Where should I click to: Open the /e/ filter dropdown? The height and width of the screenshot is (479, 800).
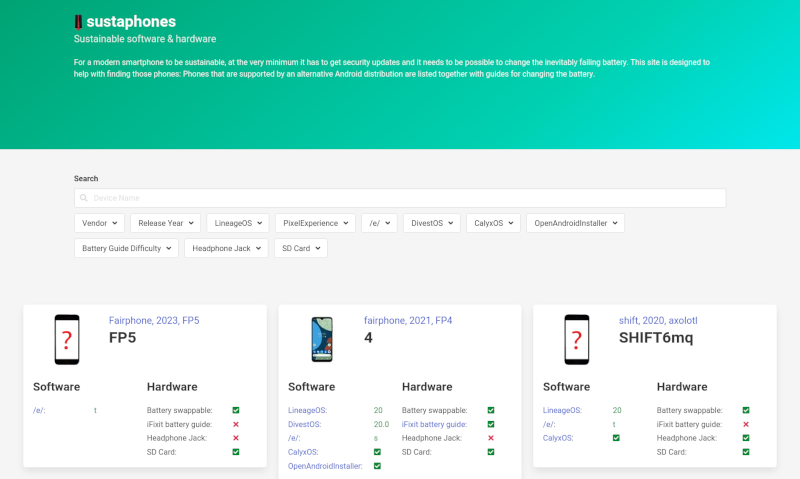pos(379,223)
